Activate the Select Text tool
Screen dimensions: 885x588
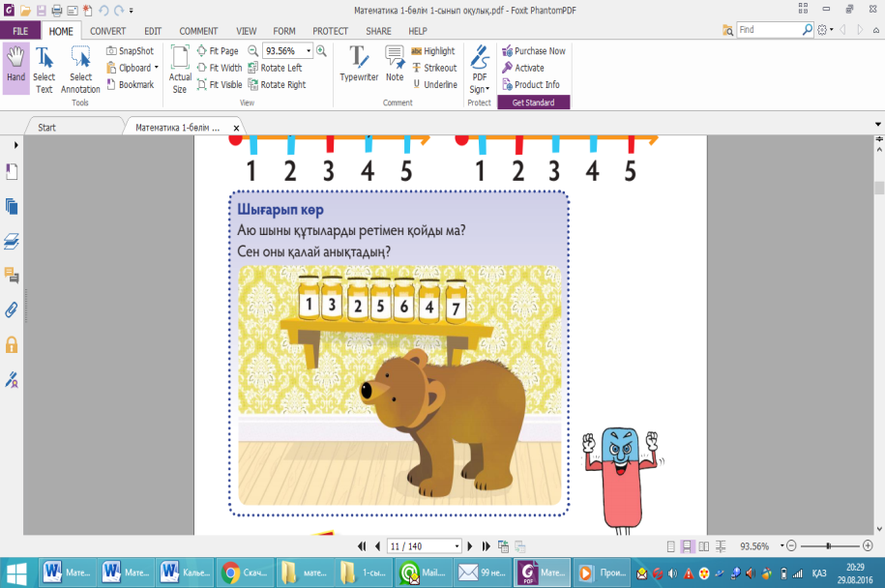tap(44, 70)
